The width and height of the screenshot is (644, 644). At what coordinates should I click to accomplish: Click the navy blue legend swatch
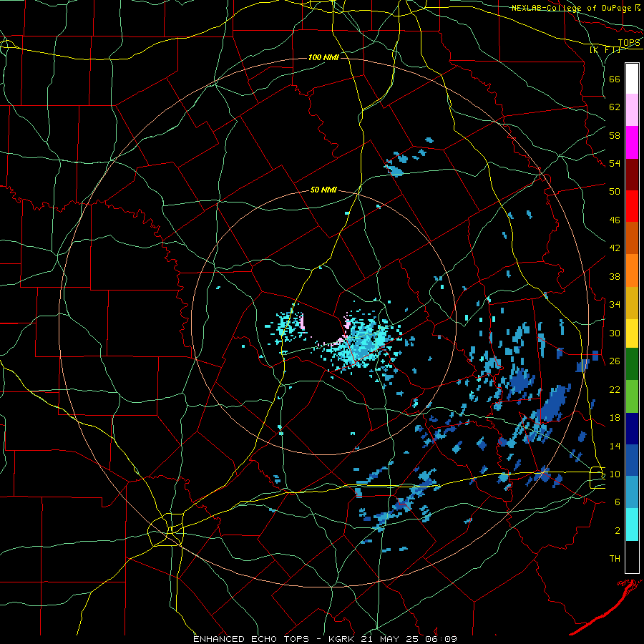pyautogui.click(x=632, y=429)
